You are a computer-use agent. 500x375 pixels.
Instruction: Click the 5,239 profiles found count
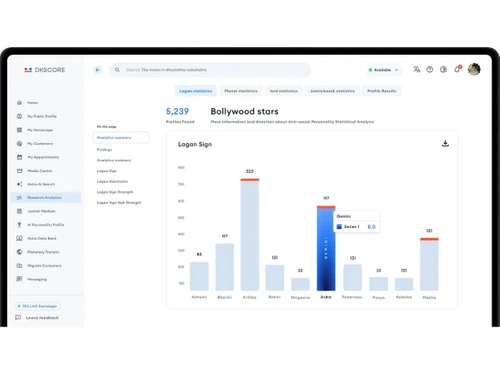click(177, 111)
